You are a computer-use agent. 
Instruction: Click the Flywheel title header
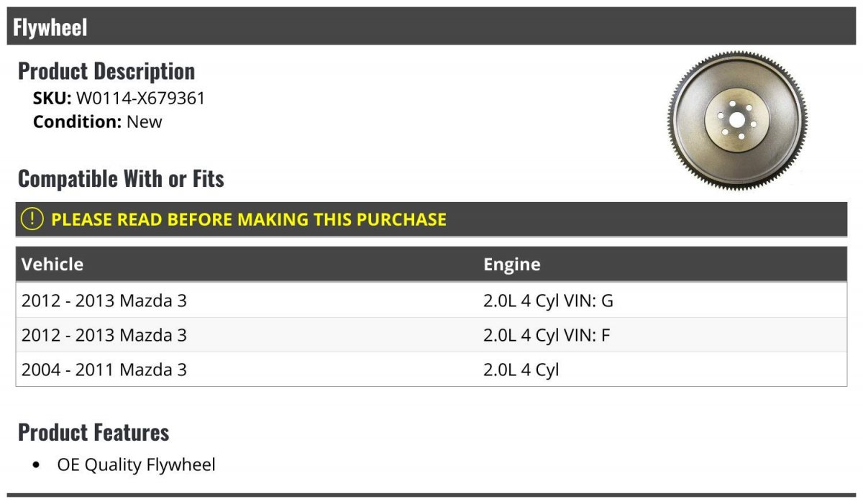tap(50, 27)
